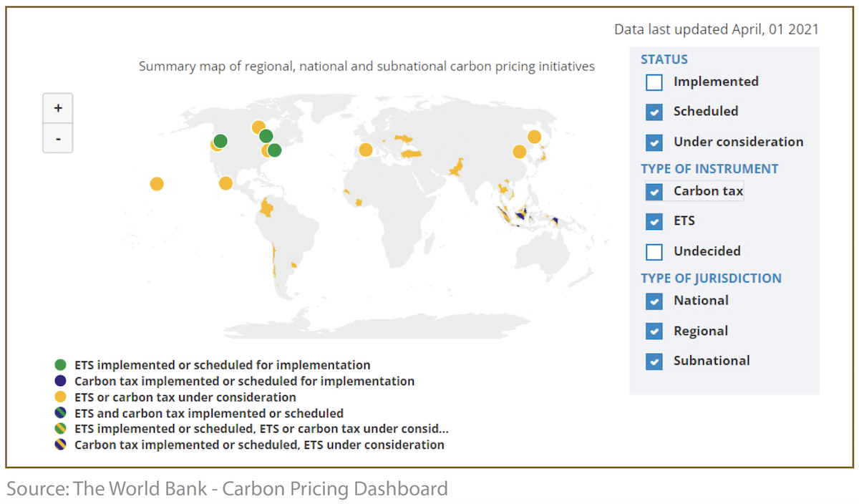Enable the Implemented status checkbox
859x504 pixels.
click(654, 82)
